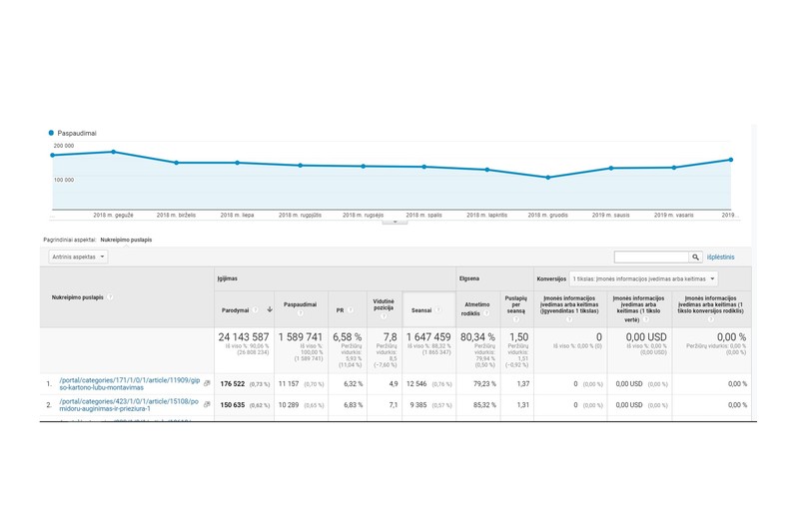
Task: Click the 11 157 clicks cell
Action: click(x=289, y=384)
